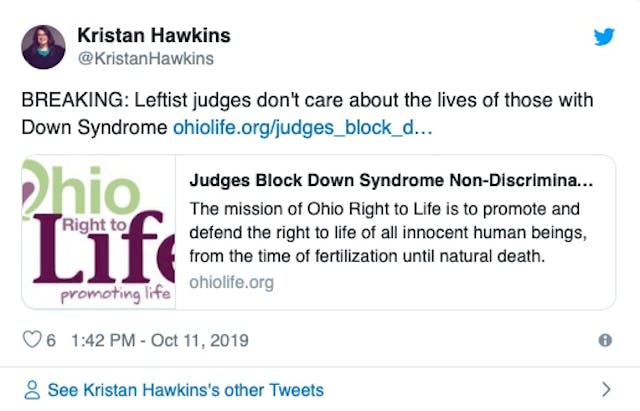
Task: Click the Twitter bird logo
Action: (603, 37)
